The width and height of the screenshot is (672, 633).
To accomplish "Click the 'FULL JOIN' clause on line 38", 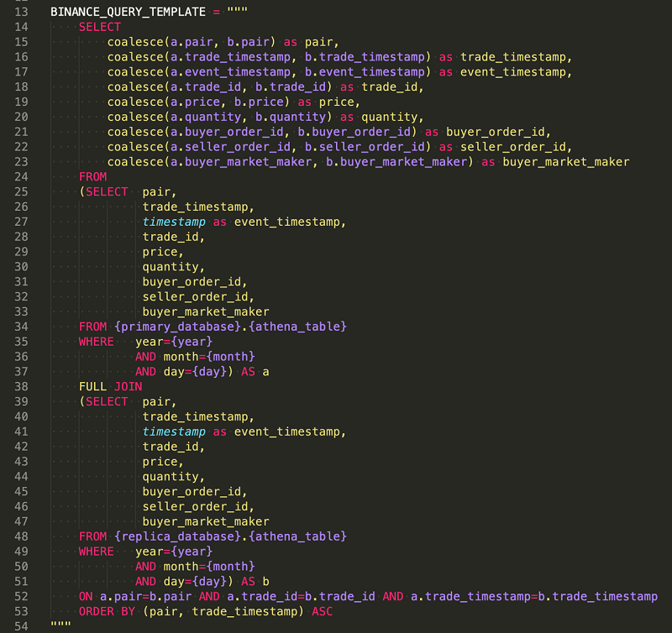I will click(x=111, y=387).
